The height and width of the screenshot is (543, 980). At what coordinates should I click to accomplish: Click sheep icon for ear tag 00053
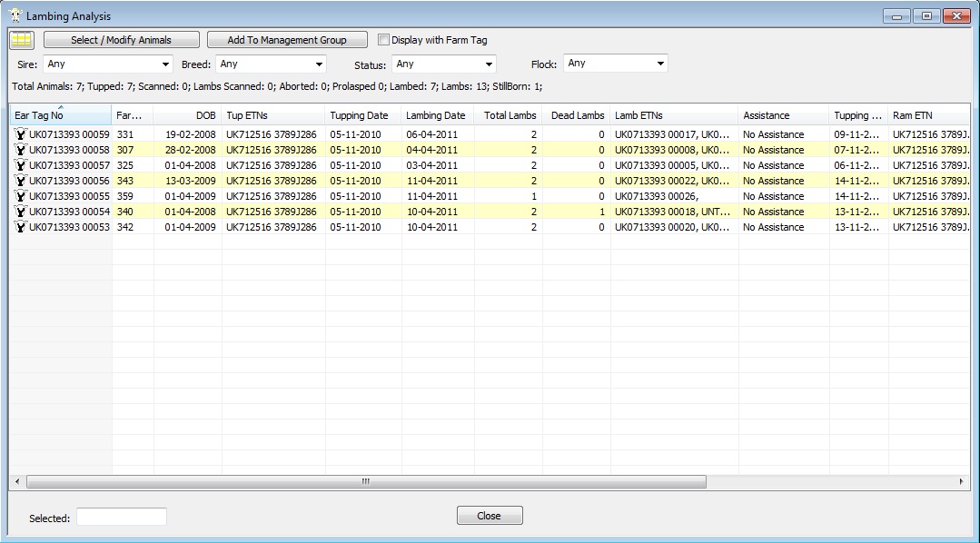click(x=21, y=227)
